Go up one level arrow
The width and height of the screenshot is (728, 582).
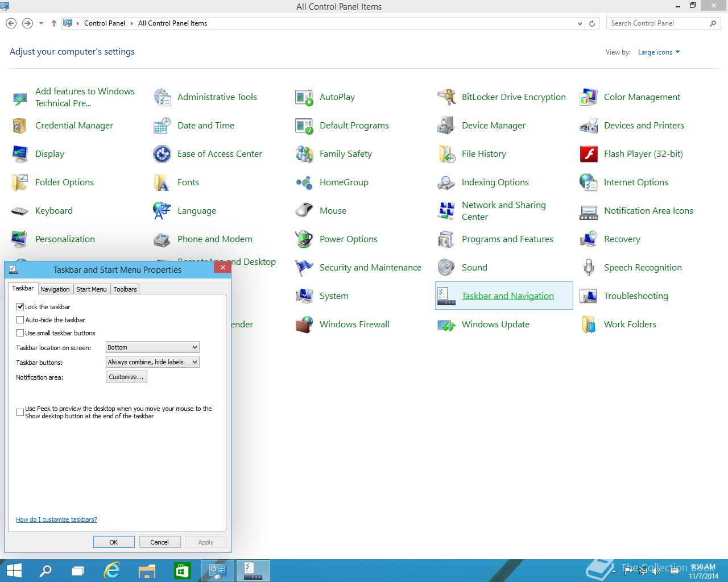tap(54, 23)
